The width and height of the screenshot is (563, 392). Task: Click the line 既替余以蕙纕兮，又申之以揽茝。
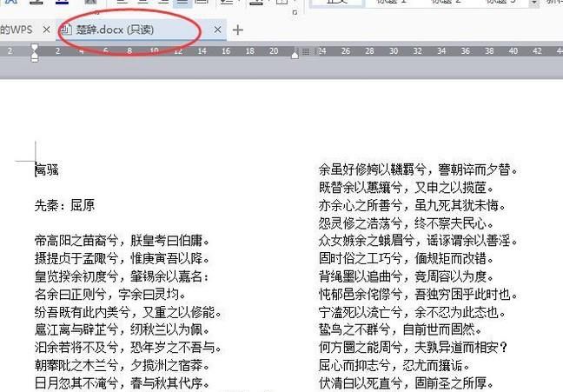[407, 188]
